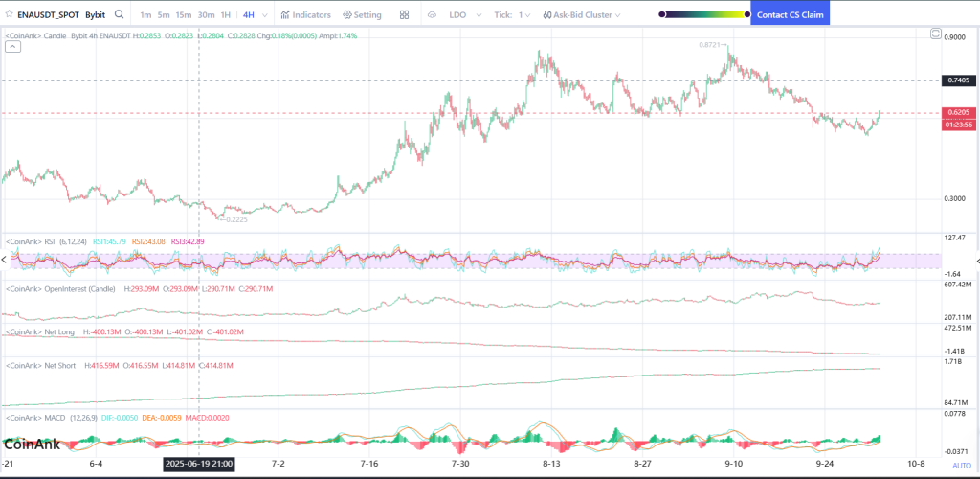Open symbol search with magnifier icon
Viewport: 980px width, 479px height.
(x=120, y=14)
